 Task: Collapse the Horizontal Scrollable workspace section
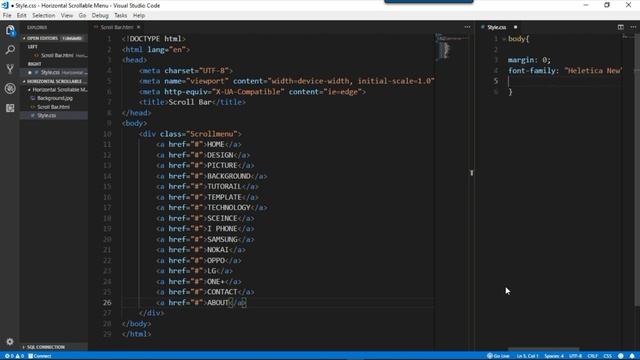[x=24, y=81]
